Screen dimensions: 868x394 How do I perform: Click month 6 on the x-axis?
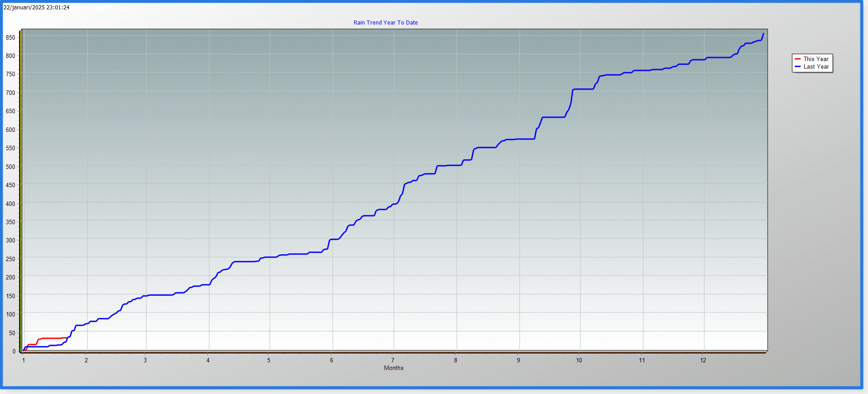tap(331, 360)
